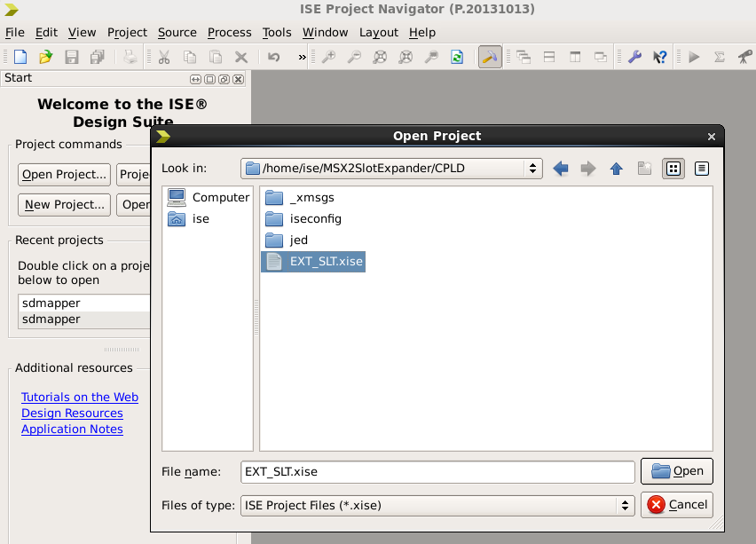Click the refresh toolbar icon
Screen dimensions: 756x544
456,57
